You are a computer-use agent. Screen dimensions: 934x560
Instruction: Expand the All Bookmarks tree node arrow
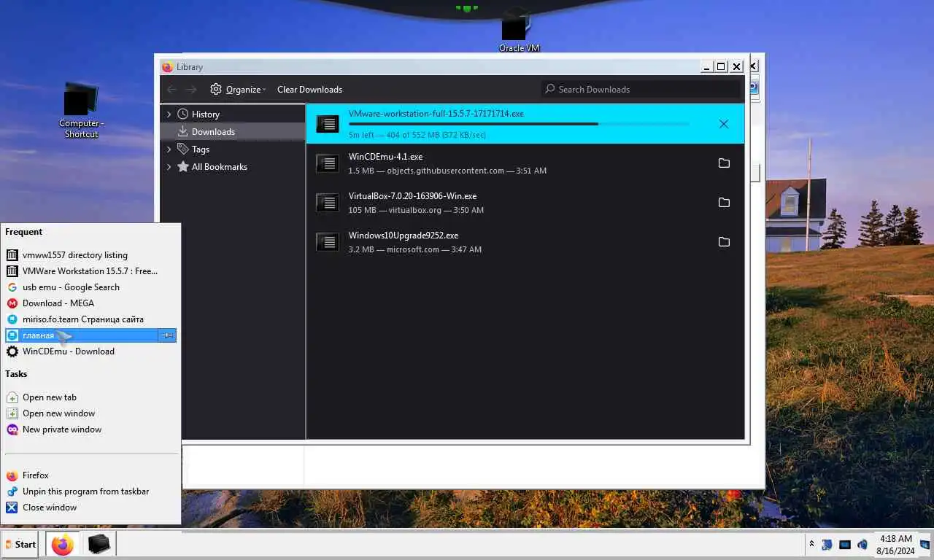click(169, 167)
